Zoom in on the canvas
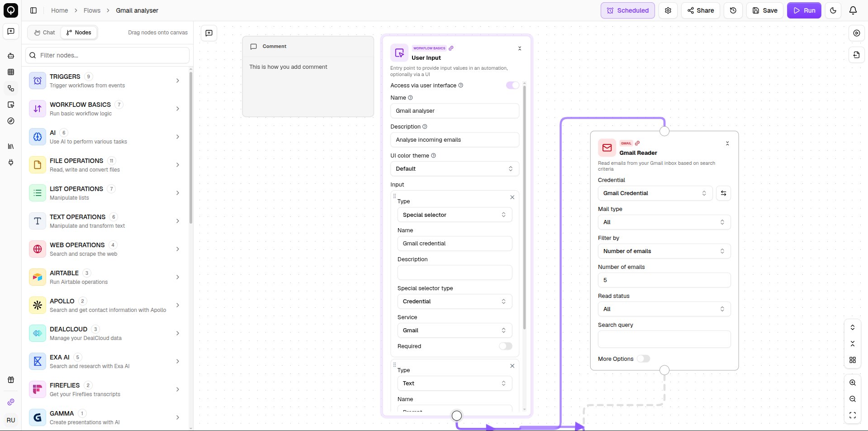The image size is (868, 431). coord(853,383)
